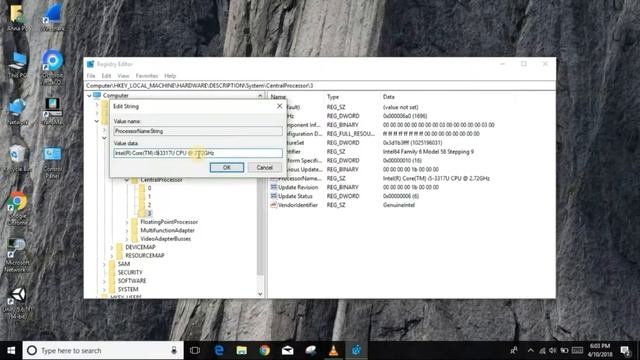Open the People icon in system tray
Image resolution: width=640 pixels, height=360 pixels.
tap(514, 351)
